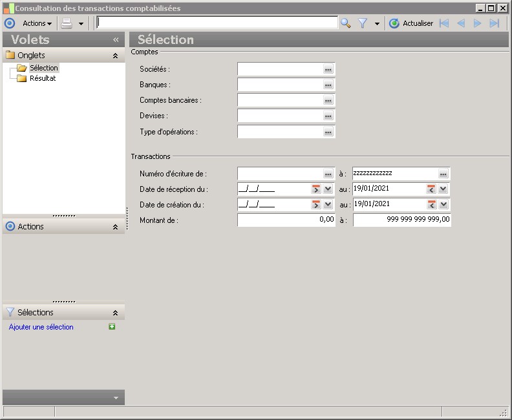Click the Ajouter une sélection link
The image size is (512, 420).
coord(41,327)
